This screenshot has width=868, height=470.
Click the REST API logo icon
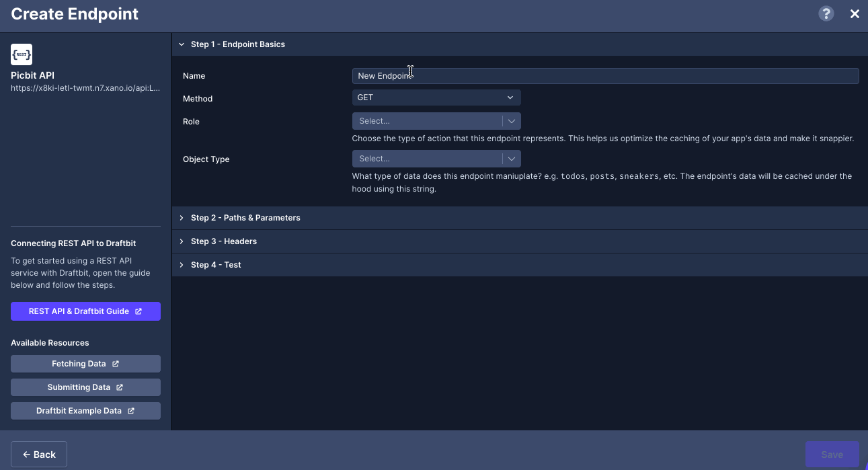(21, 54)
